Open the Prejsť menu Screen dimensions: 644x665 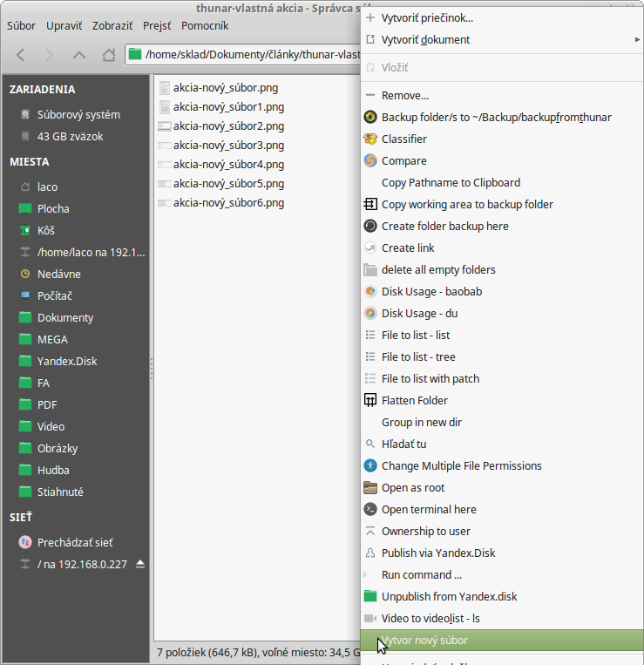tap(157, 26)
